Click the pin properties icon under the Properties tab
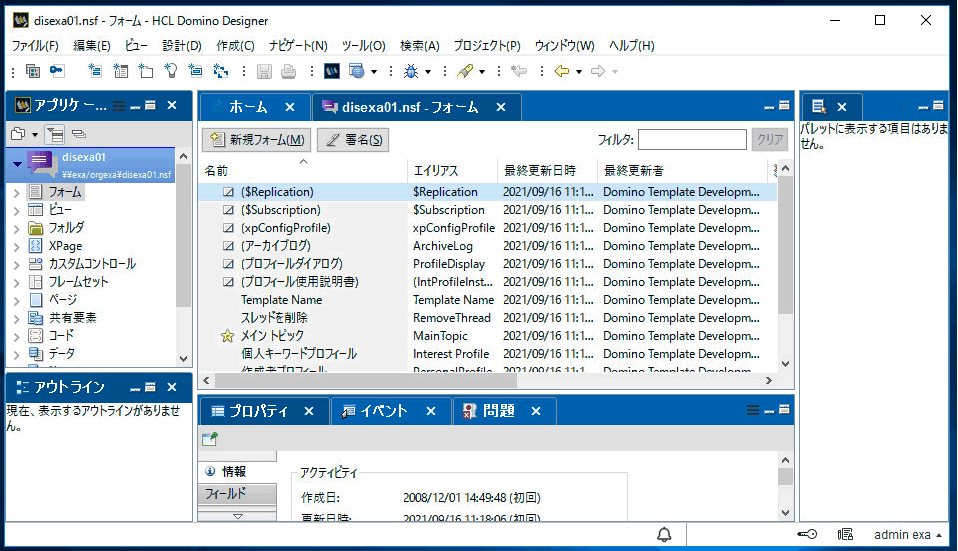This screenshot has height=551, width=958. 210,439
